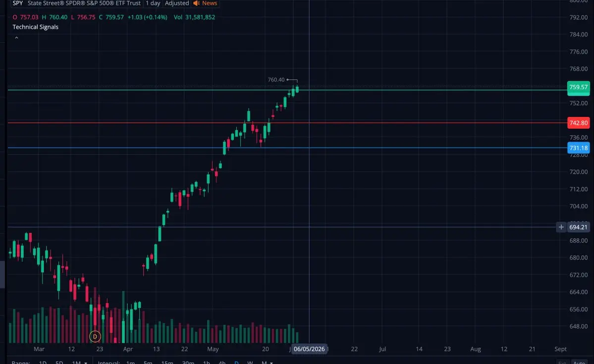
Task: Click the Jul date axis label
Action: click(382, 349)
